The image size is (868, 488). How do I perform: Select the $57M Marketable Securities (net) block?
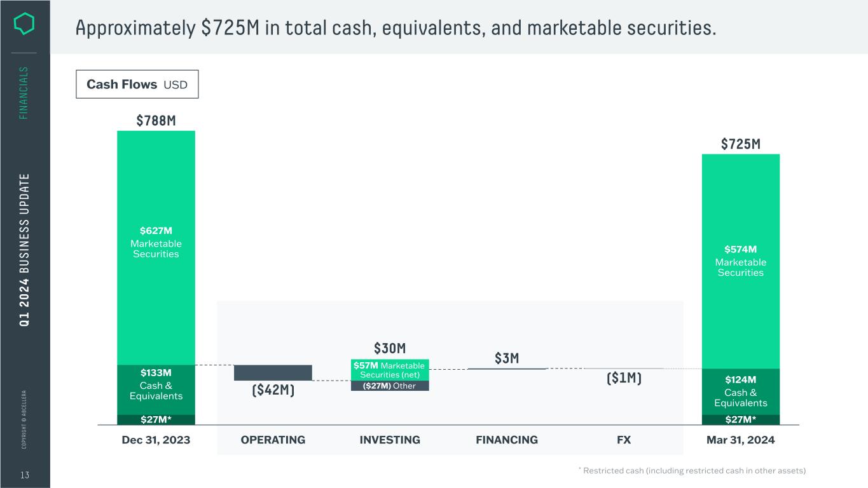[389, 370]
